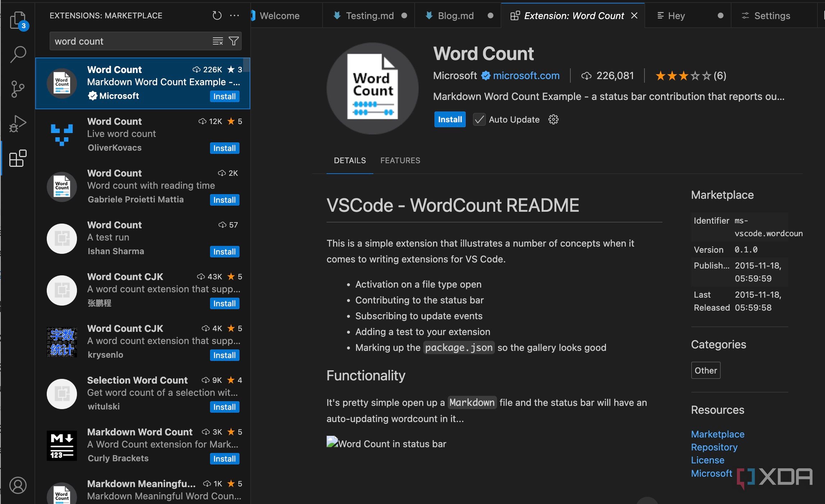
Task: Open the Run and Debug view
Action: click(18, 124)
